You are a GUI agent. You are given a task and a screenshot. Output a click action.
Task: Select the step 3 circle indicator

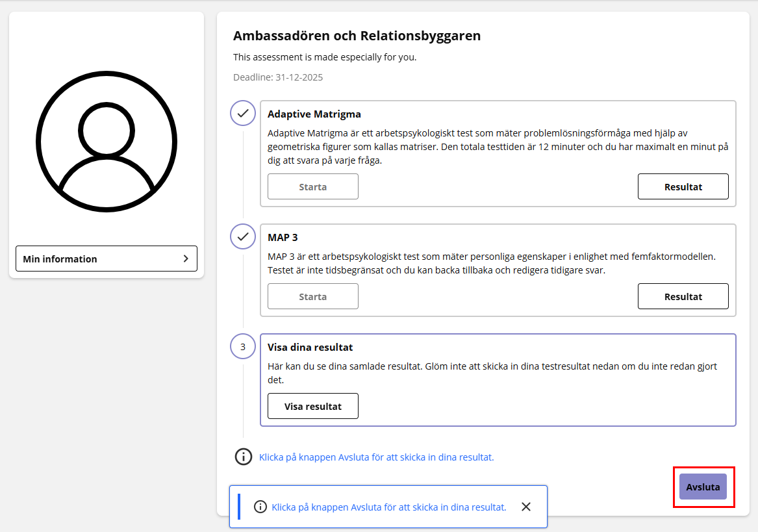tap(243, 347)
